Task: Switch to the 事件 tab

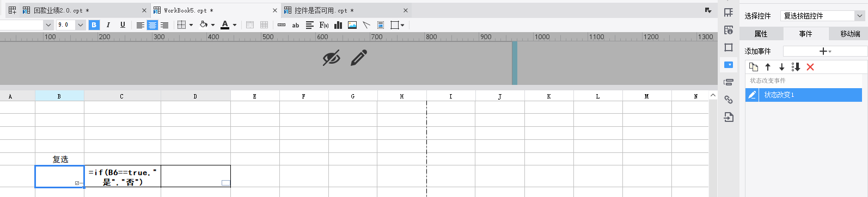Action: pyautogui.click(x=806, y=34)
